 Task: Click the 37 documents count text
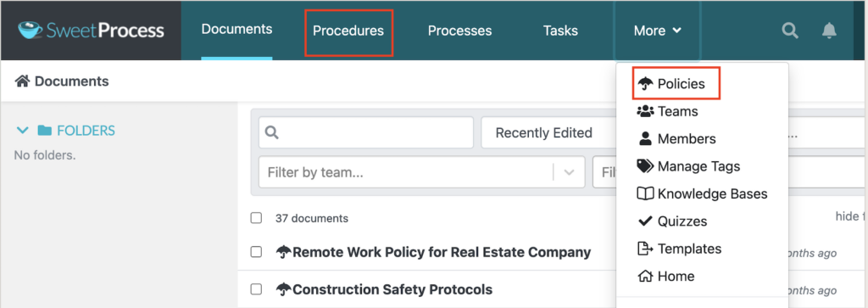[x=312, y=218]
